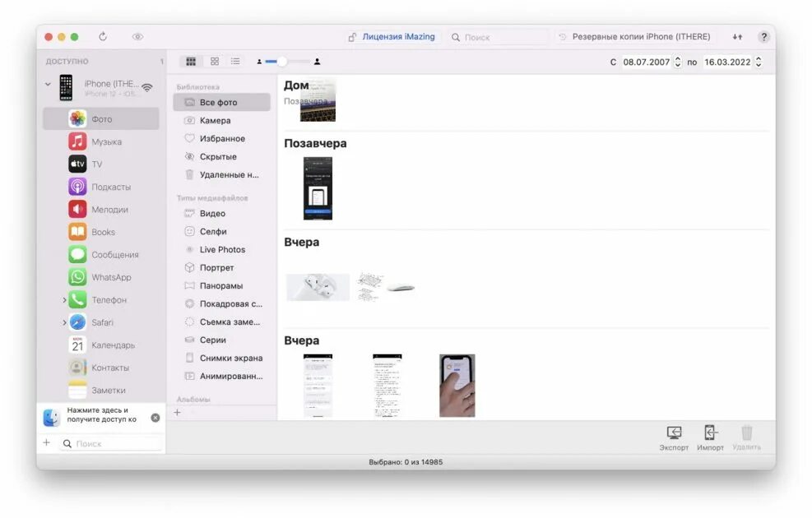
Task: Select the AirPods photo thumbnail
Action: pyautogui.click(x=318, y=287)
